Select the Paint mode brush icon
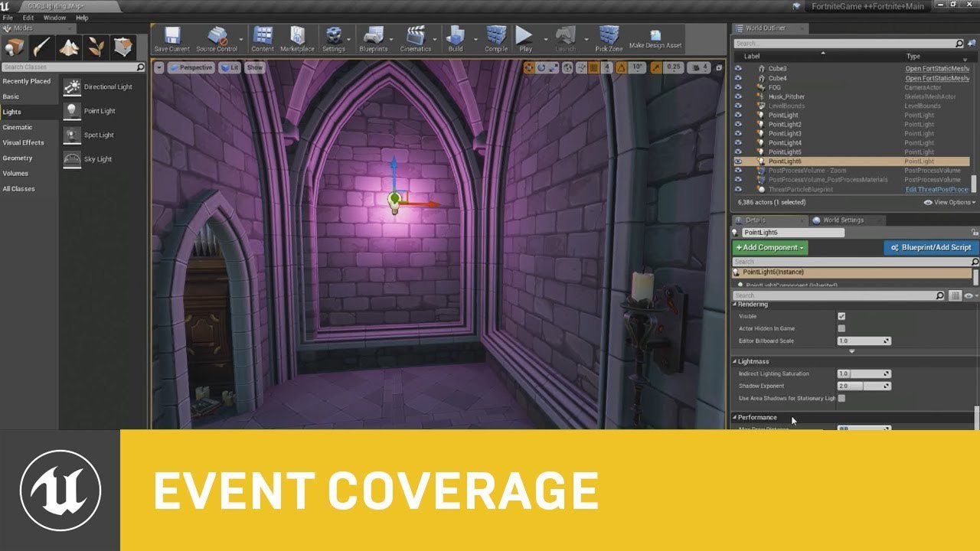This screenshot has width=980, height=551. pyautogui.click(x=42, y=47)
